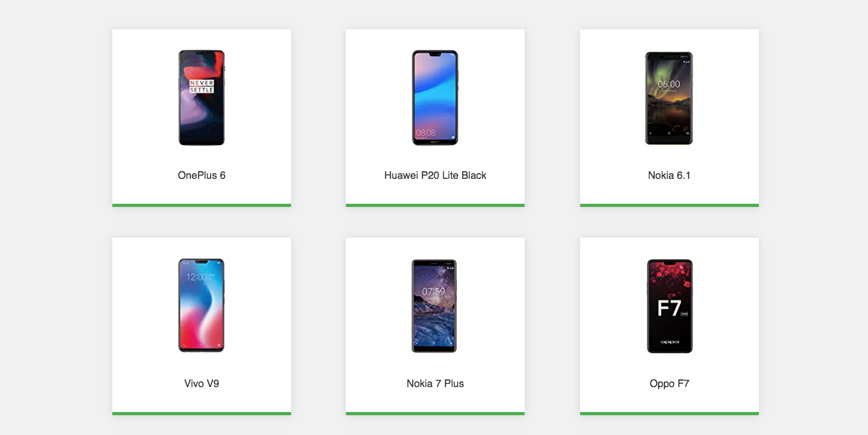The height and width of the screenshot is (435, 868).
Task: Click the Vivo V9 title text
Action: click(202, 383)
